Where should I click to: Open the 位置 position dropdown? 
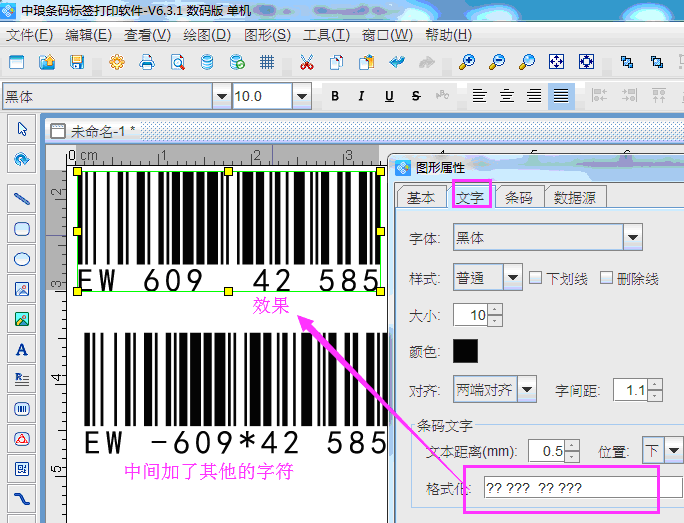(x=674, y=450)
